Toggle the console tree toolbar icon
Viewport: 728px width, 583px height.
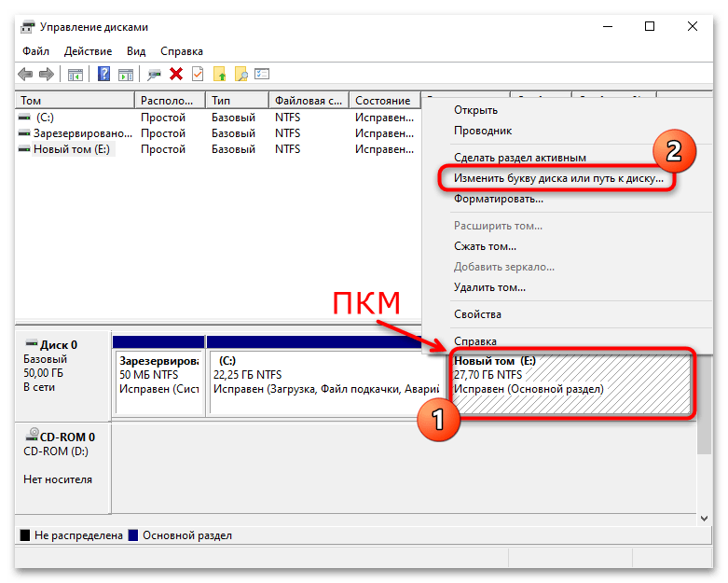tap(76, 75)
